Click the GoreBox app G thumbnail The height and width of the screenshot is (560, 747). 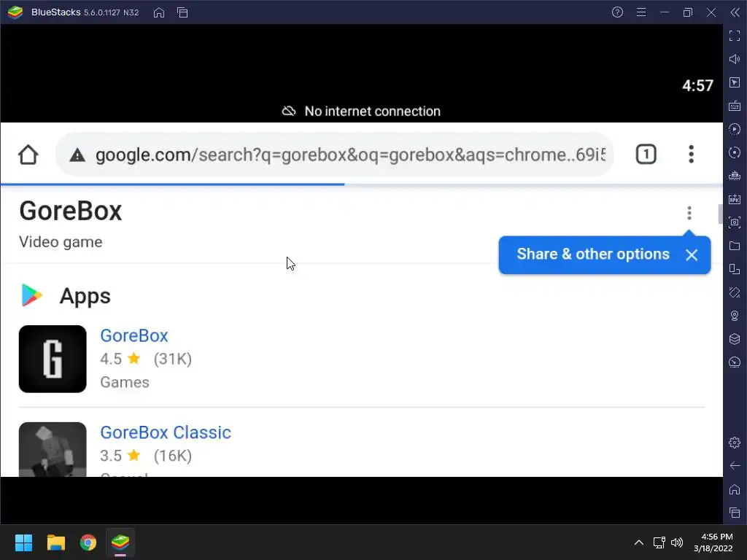53,359
